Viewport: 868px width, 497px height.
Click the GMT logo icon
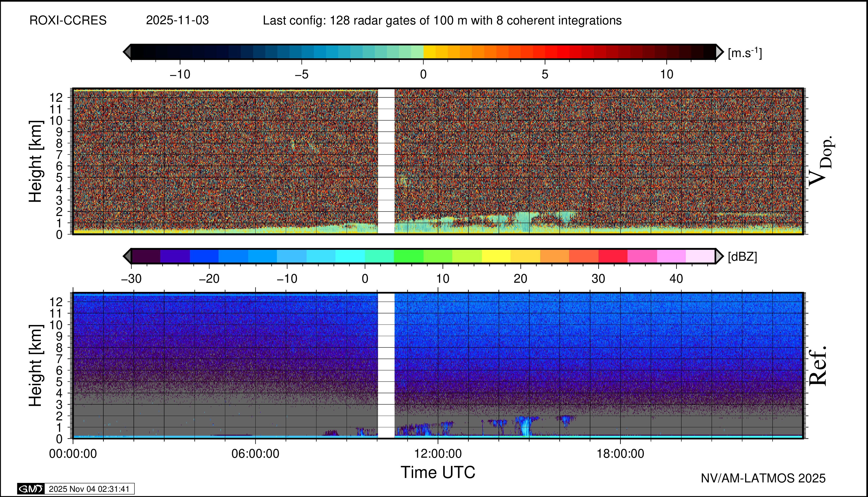pyautogui.click(x=31, y=489)
